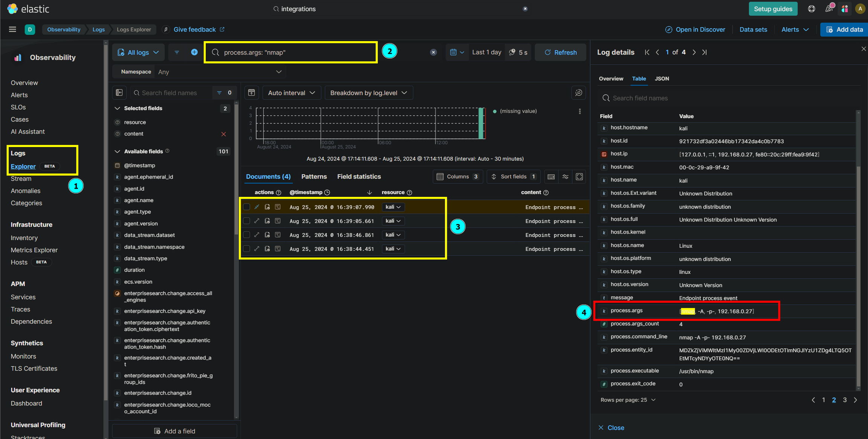Open the help menu icon in header

pos(811,9)
